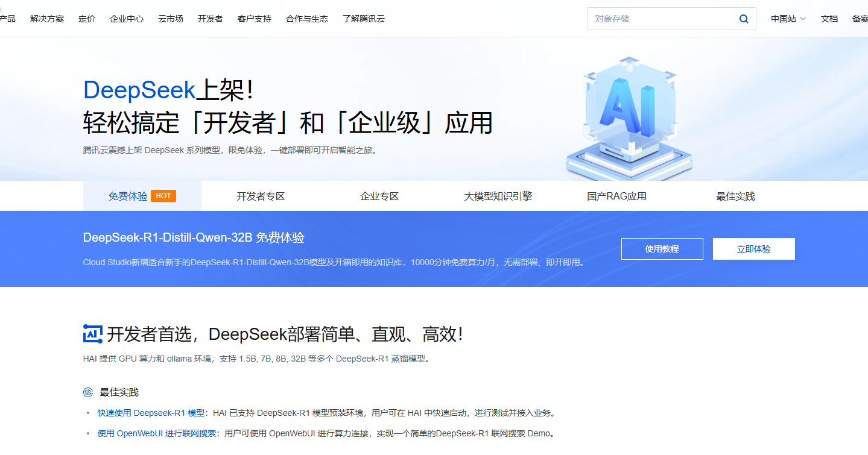Open the 使用 OpenWebUI 进行联网搜索 link
Screen dimensions: 868x455
coord(157,433)
